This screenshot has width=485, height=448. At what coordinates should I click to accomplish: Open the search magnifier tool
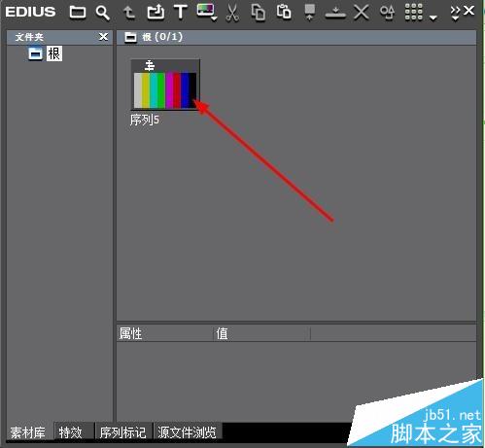pyautogui.click(x=103, y=13)
